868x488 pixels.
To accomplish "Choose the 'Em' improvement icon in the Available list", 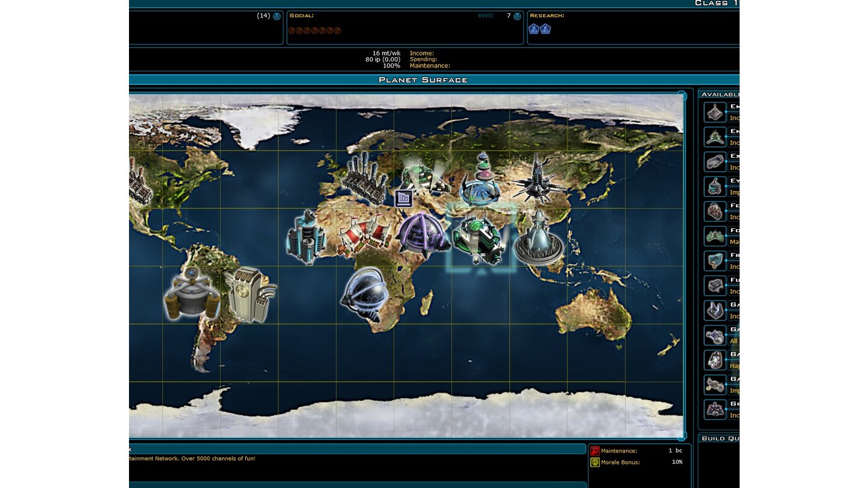I will 715,112.
